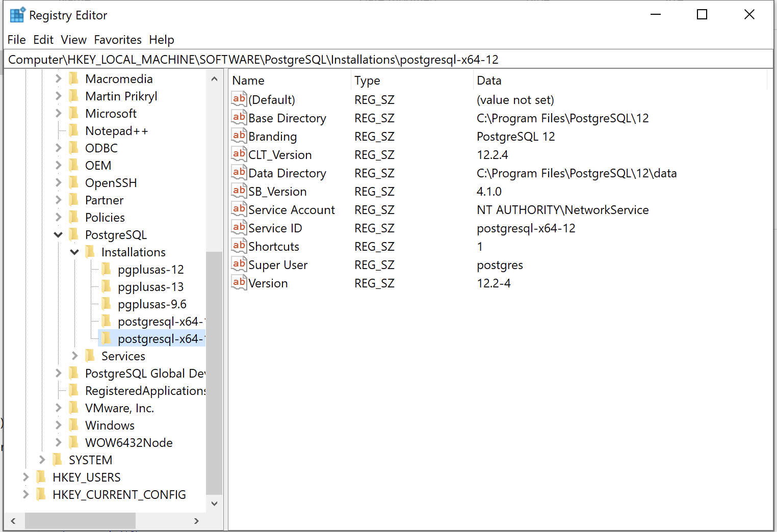Viewport: 777px width, 532px height.
Task: Click the Registry Editor app icon in title bar
Action: [x=17, y=15]
